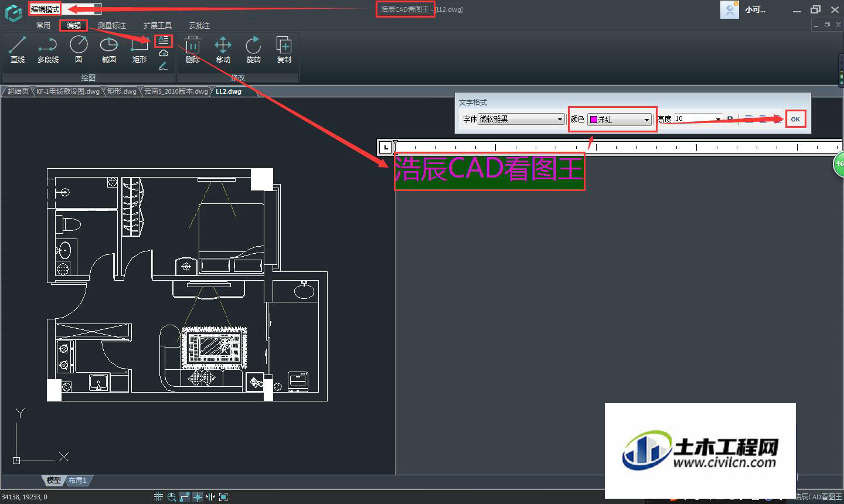The image size is (844, 504).
Task: Click the 小可... username label
Action: pyautogui.click(x=755, y=10)
